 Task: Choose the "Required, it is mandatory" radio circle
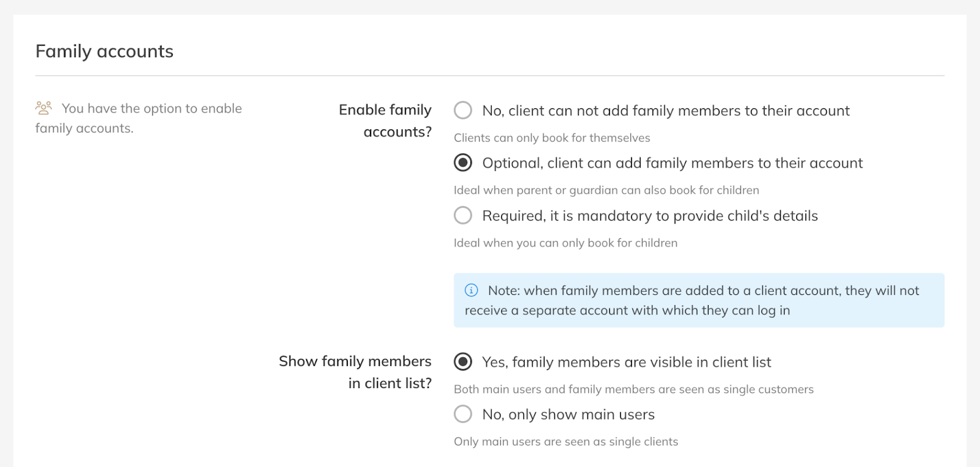pyautogui.click(x=463, y=216)
